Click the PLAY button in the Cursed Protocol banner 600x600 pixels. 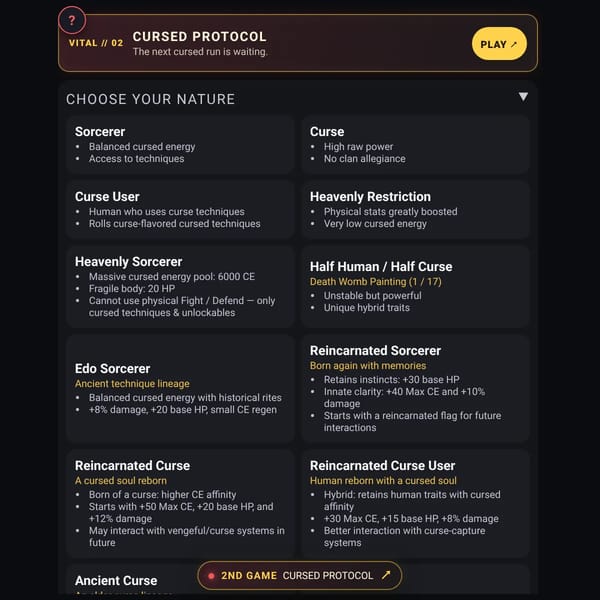coord(499,44)
